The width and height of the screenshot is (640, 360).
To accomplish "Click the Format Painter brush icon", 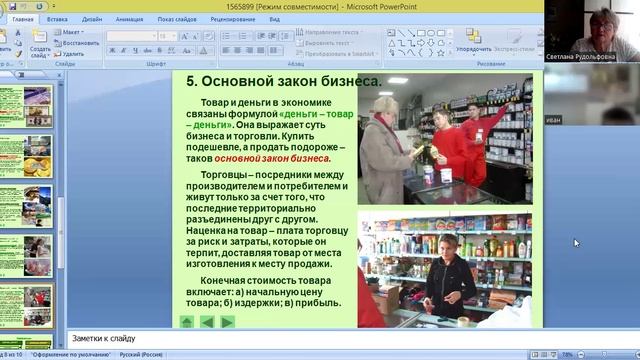I will click(18, 53).
